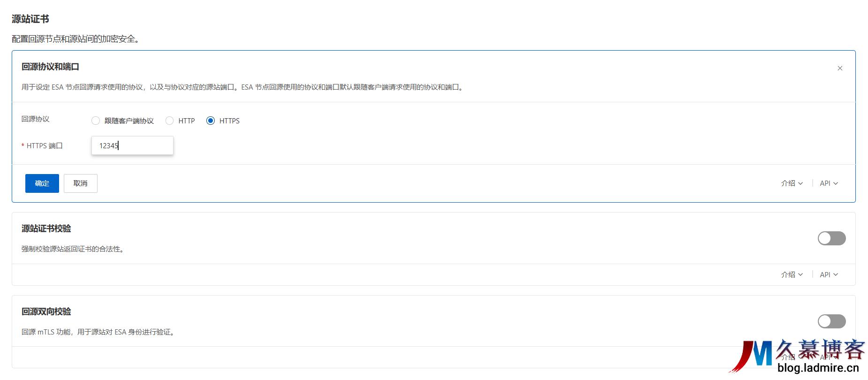Click the HTTPS 端口 input field
Viewport: 868px width, 380px height.
click(x=132, y=146)
